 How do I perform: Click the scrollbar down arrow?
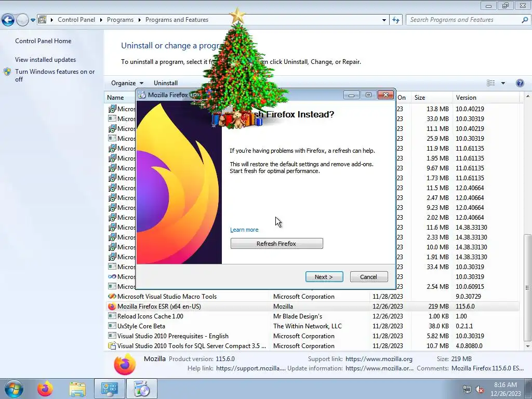528,347
